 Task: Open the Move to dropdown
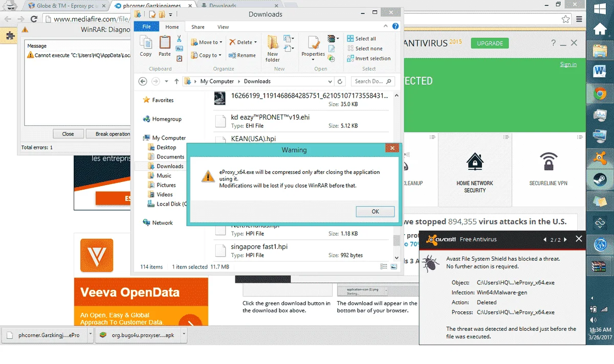pos(206,42)
